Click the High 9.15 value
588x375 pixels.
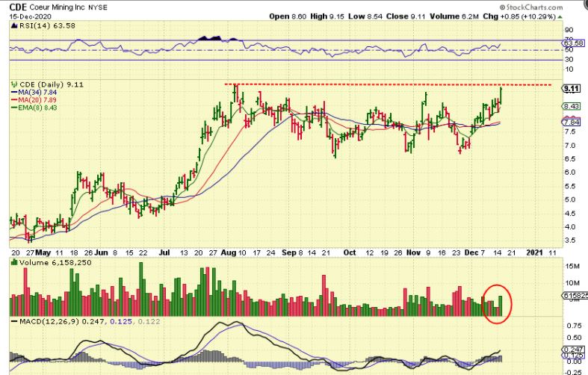click(x=327, y=16)
